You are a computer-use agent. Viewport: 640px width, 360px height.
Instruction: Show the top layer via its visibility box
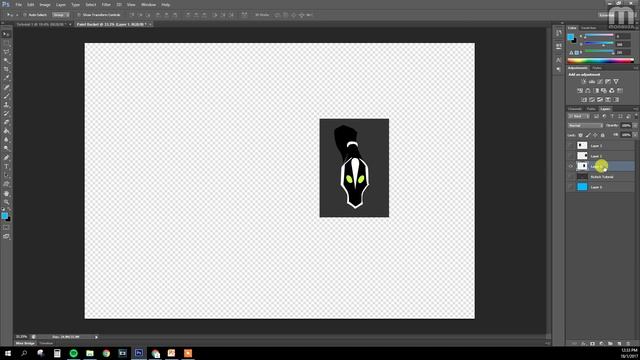571,146
